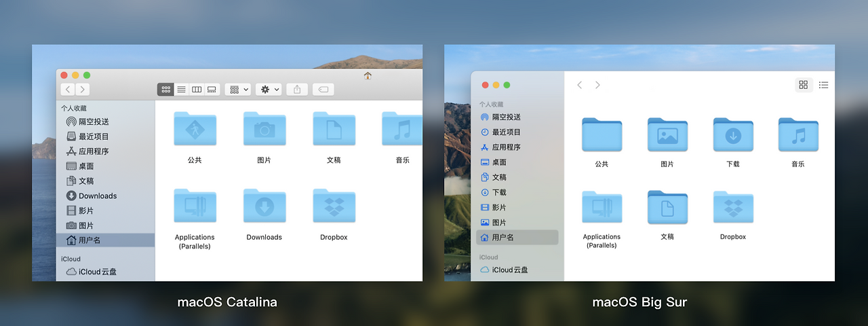Select the 文稿 folder in Big Sur
868x326 pixels.
(x=667, y=207)
